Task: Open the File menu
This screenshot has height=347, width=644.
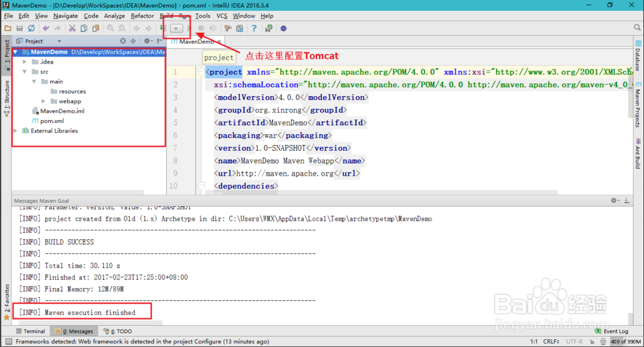Action: pos(8,15)
